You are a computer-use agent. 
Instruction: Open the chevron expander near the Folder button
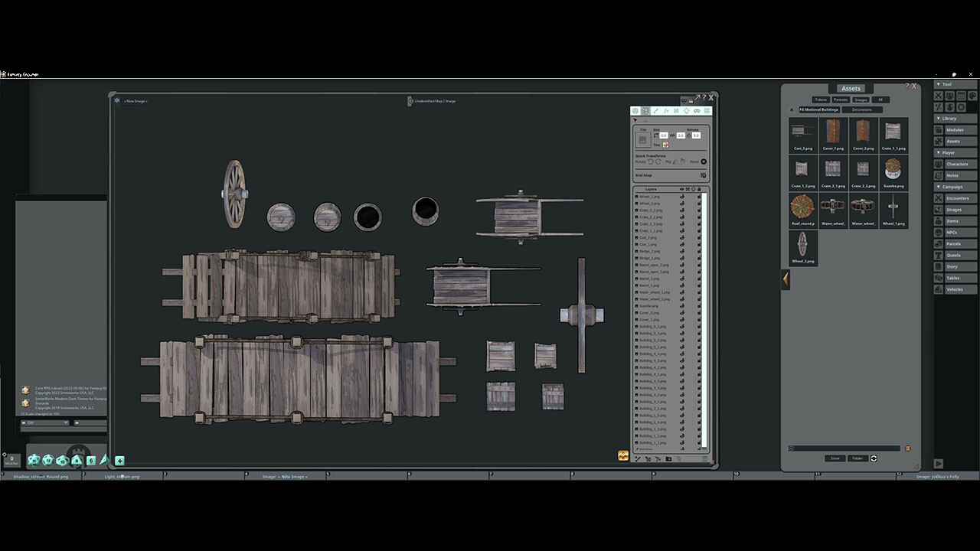point(874,458)
